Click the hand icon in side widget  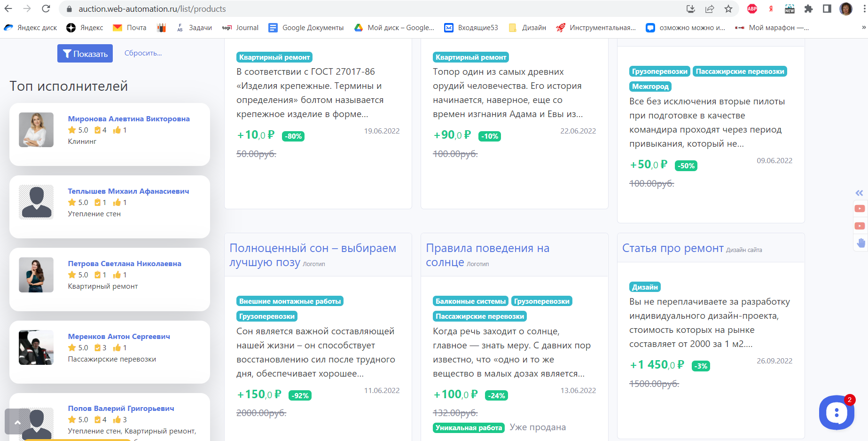pos(860,243)
